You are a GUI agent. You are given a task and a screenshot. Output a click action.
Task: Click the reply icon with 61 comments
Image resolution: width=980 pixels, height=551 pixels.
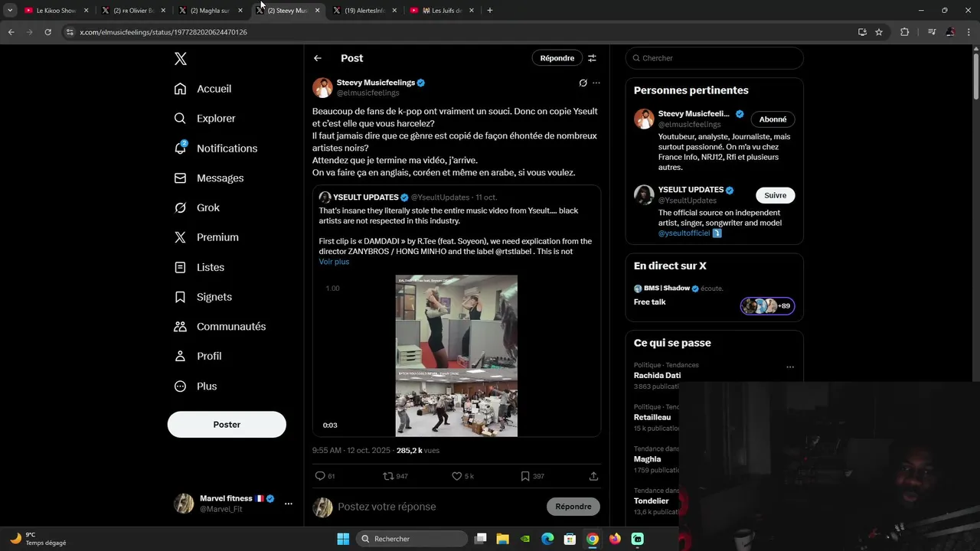(325, 476)
